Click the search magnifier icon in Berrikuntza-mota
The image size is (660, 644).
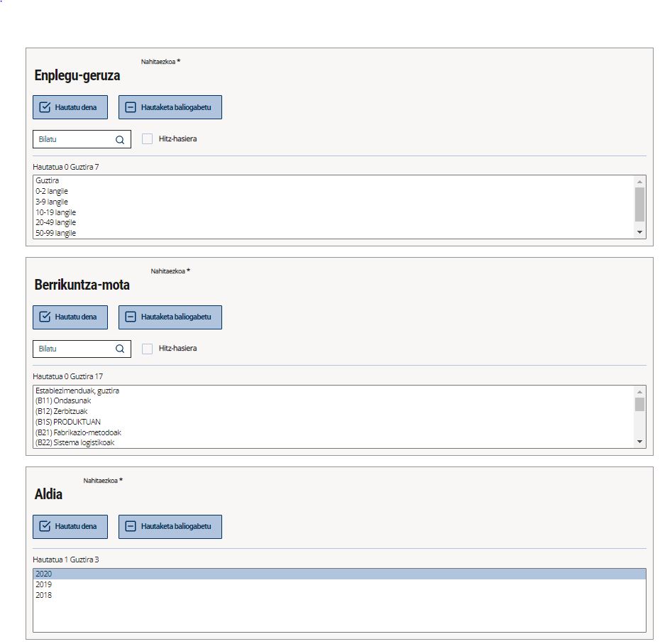point(120,349)
